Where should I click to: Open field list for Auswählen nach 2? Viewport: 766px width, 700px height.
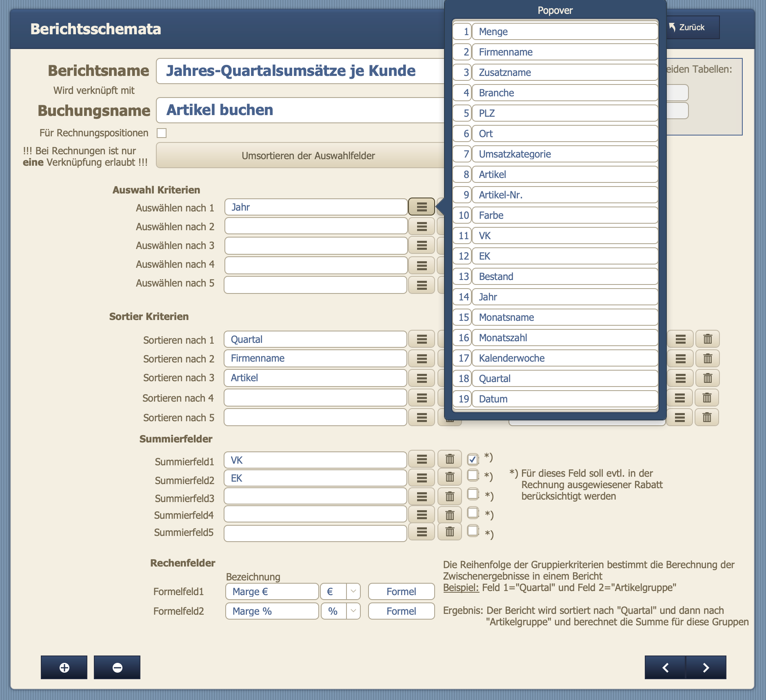(422, 227)
